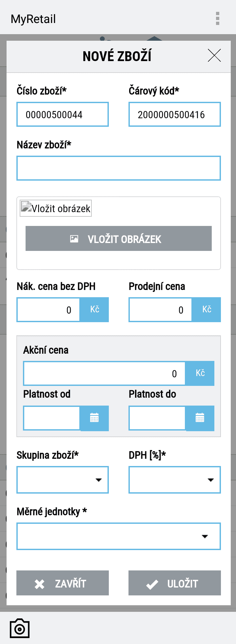Click the VLOŽIT OBRÁZEK button

tap(119, 238)
